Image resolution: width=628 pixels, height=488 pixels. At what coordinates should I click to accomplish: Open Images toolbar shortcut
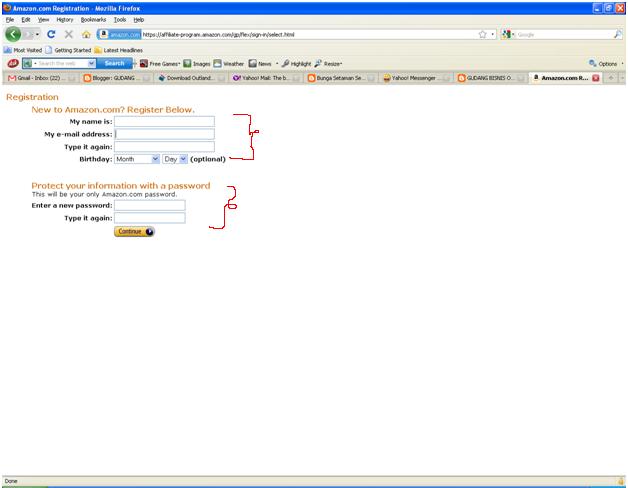coord(197,64)
